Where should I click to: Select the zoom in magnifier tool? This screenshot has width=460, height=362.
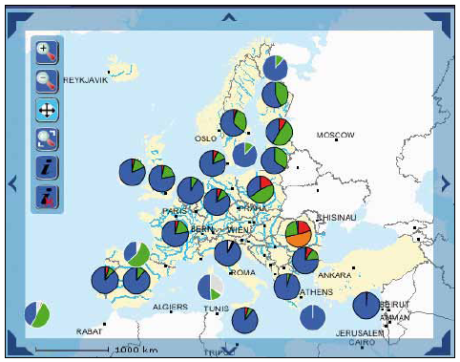[47, 52]
